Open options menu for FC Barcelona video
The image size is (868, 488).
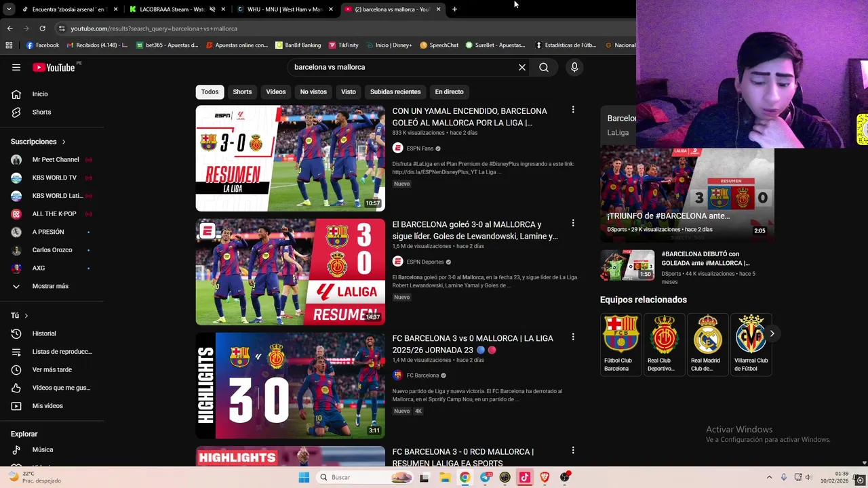click(x=573, y=337)
